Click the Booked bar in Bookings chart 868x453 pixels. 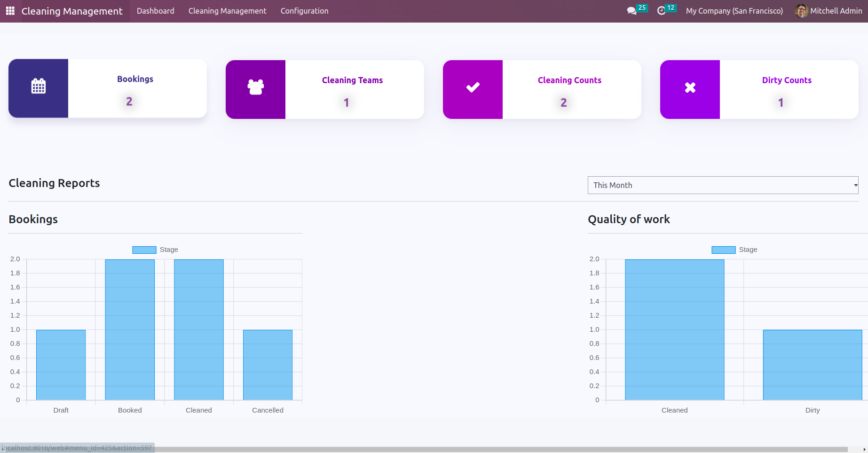[x=130, y=330]
